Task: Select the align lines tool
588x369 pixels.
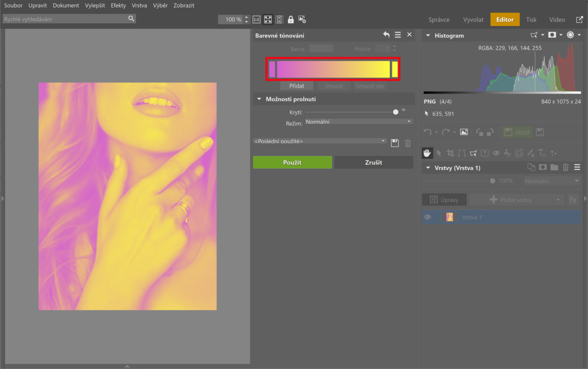Action: (x=462, y=153)
